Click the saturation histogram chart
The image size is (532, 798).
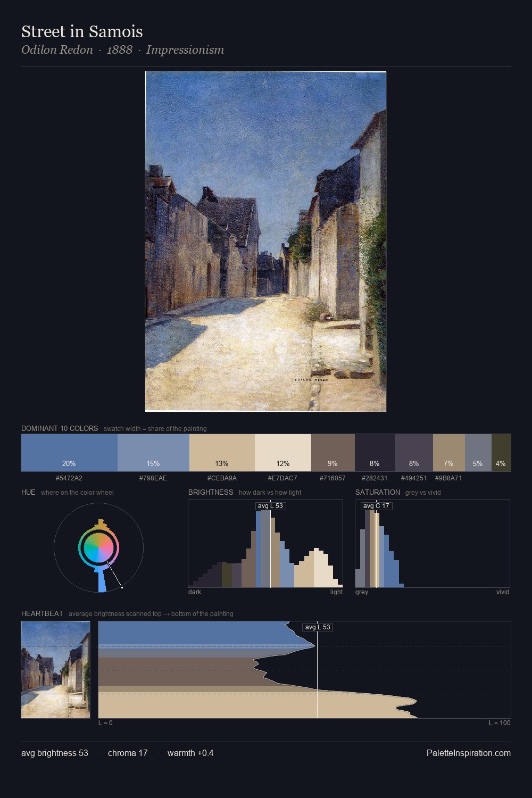point(433,544)
